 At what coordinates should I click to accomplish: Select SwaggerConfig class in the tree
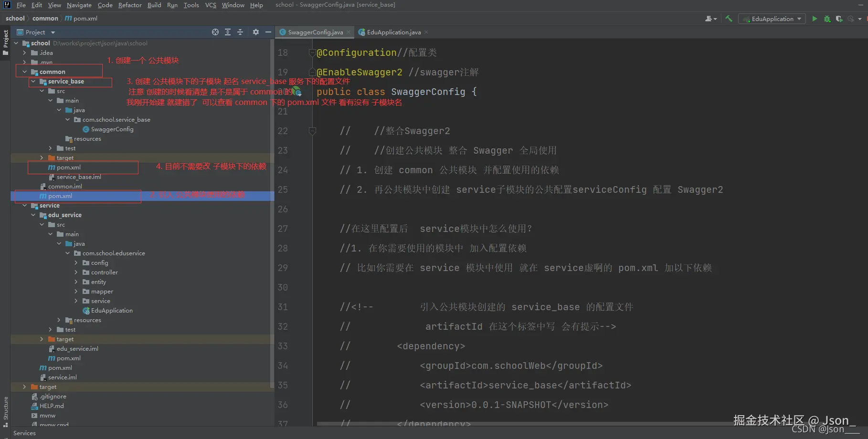(108, 129)
